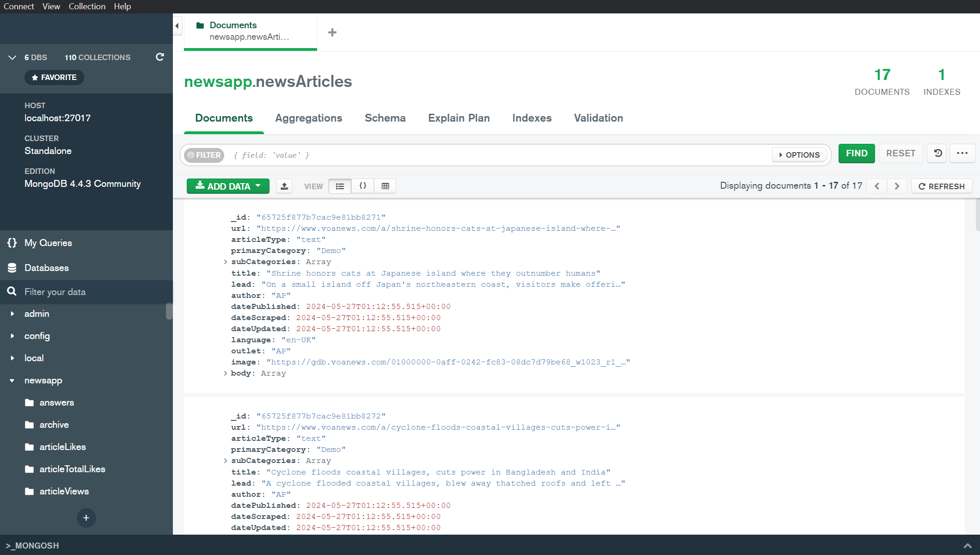This screenshot has width=980, height=555.
Task: Expand the local database
Action: click(12, 358)
